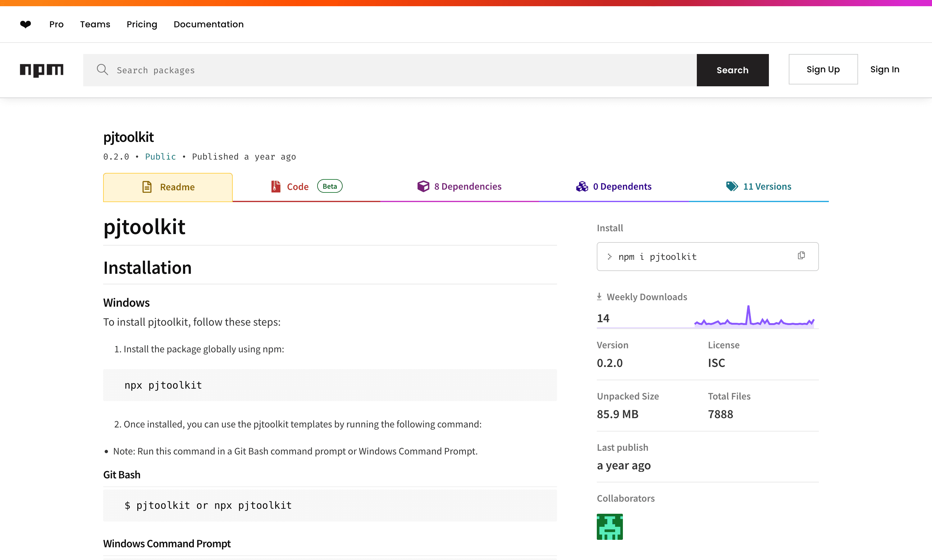Click the Windows Command Prompt heading
The image size is (932, 560).
point(167,544)
